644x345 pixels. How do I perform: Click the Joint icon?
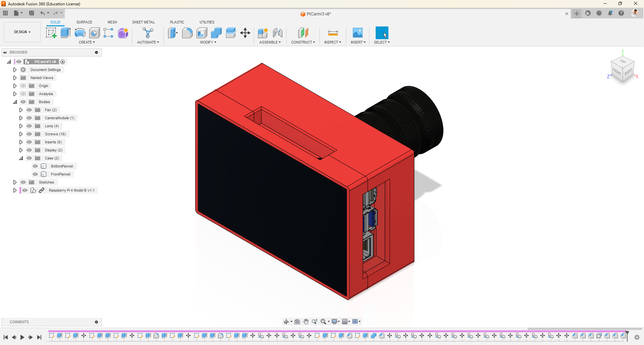pos(278,33)
